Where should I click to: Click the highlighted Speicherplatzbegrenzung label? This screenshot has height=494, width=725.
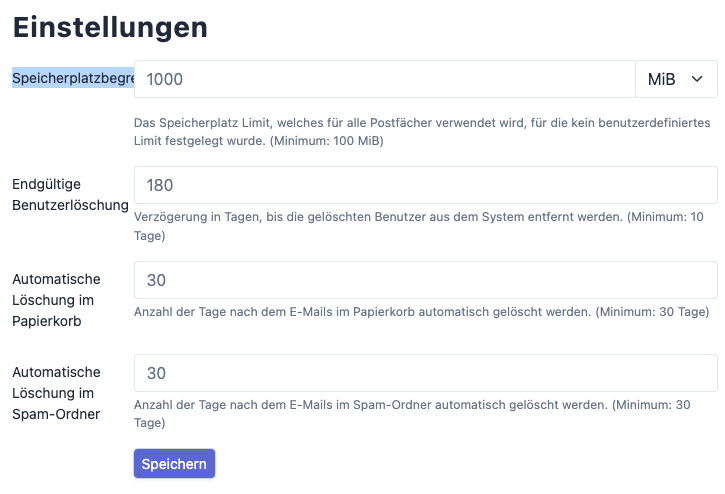click(73, 78)
